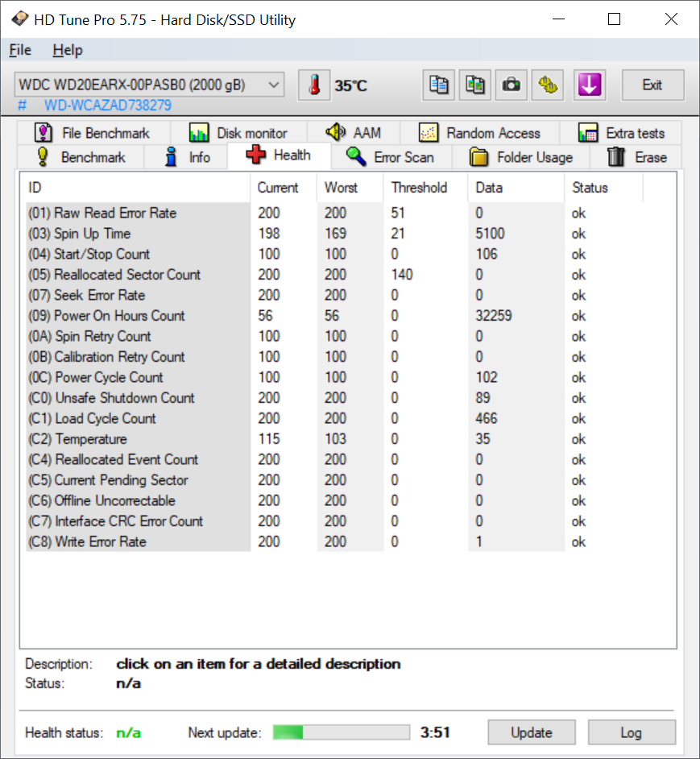Select the (C7) Interface CRC Error Count row

pyautogui.click(x=334, y=521)
